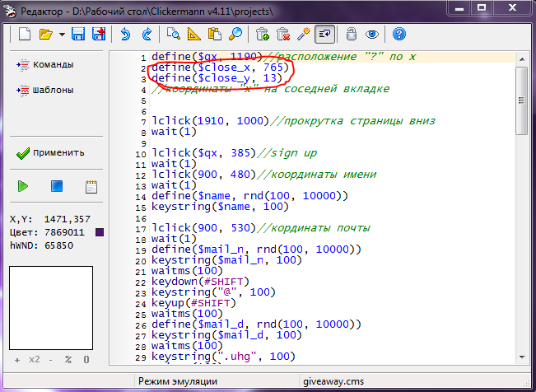
Task: Click the hWND: 65850 readout
Action: click(41, 245)
